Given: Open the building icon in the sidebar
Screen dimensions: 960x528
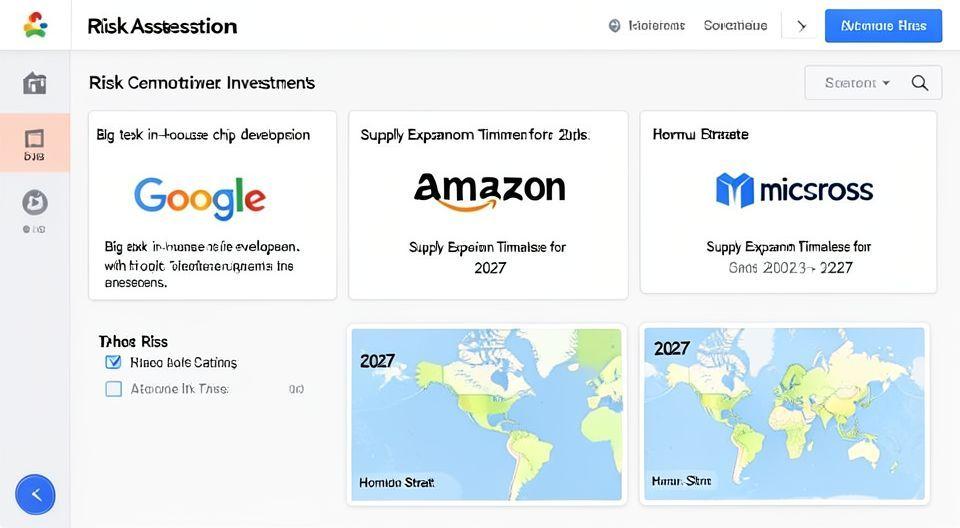Looking at the screenshot, I should coord(35,83).
